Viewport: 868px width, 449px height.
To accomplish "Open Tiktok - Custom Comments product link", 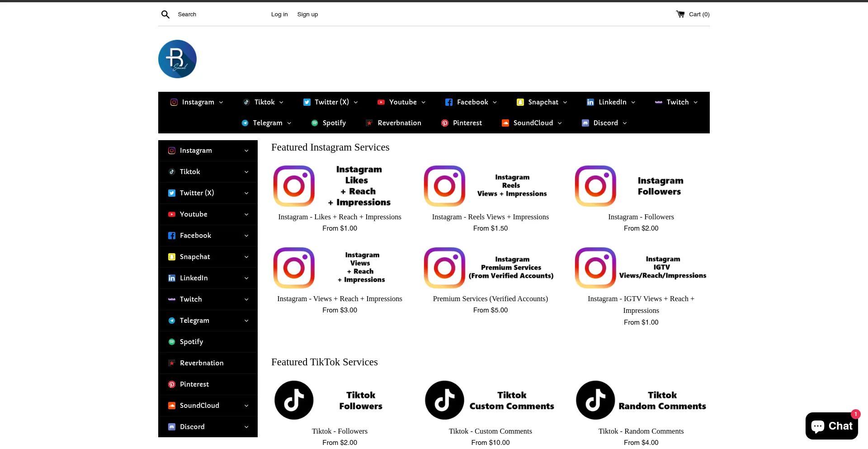I will click(491, 431).
